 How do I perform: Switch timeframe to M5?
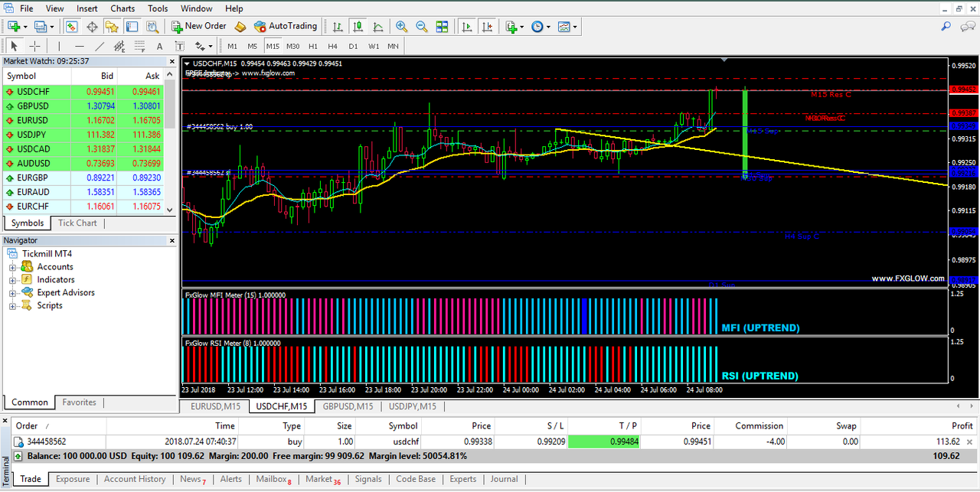252,46
